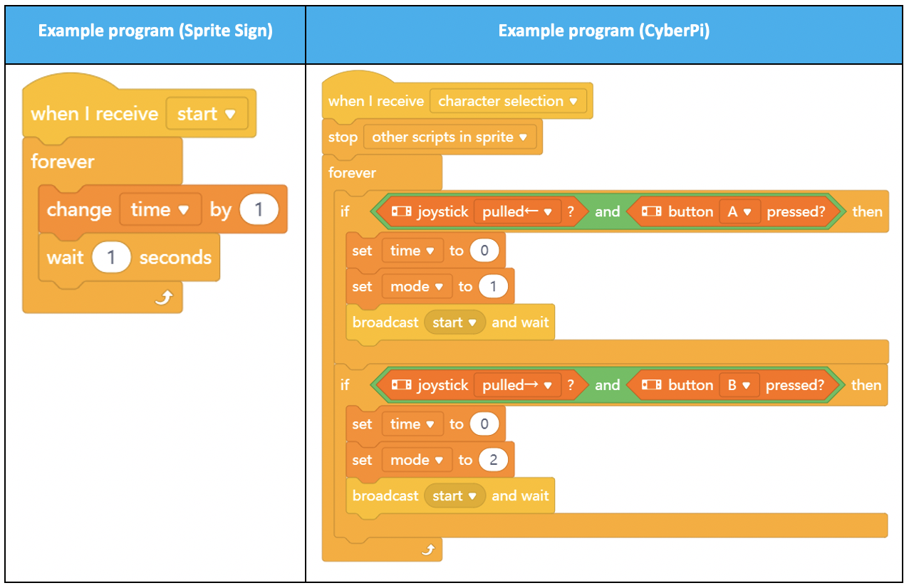Open 'time' dropdown in change block
Screen dimensions: 909x588
coord(160,209)
